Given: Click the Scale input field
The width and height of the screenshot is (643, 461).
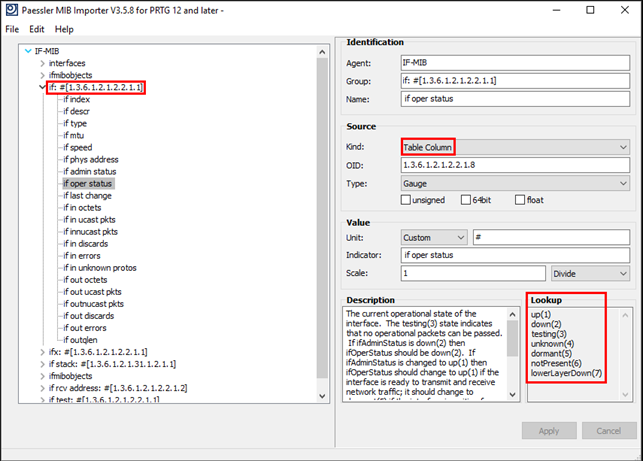Looking at the screenshot, I should click(x=473, y=273).
